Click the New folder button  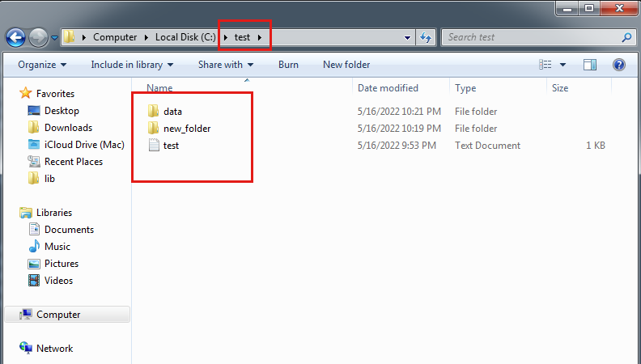pos(346,65)
